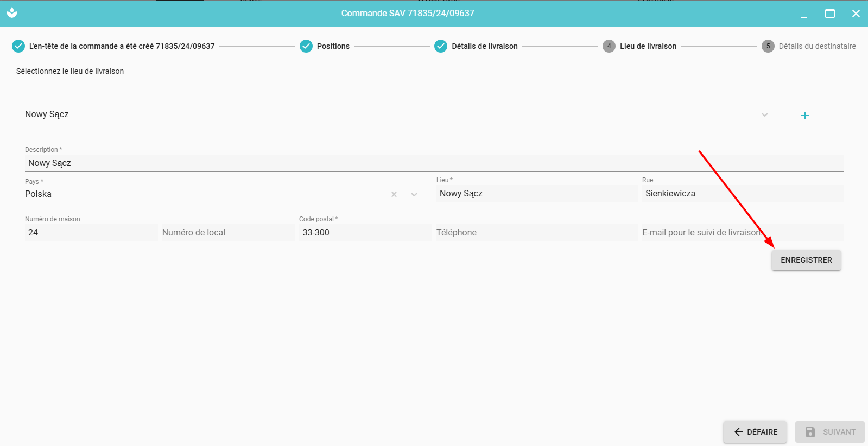868x446 pixels.
Task: Edit the Code postal field
Action: click(365, 232)
